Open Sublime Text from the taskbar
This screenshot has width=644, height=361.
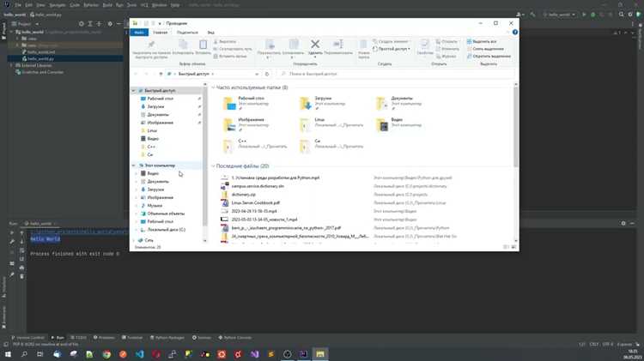click(x=270, y=354)
